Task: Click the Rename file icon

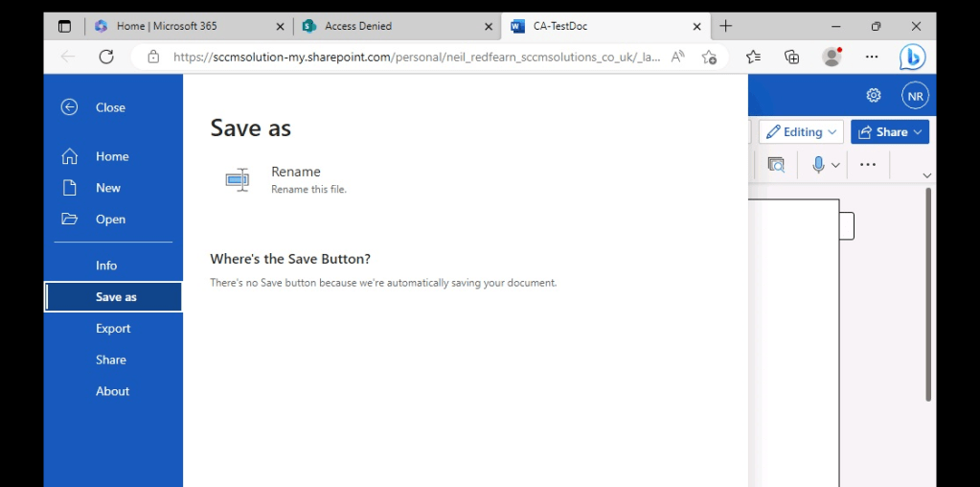Action: click(238, 179)
